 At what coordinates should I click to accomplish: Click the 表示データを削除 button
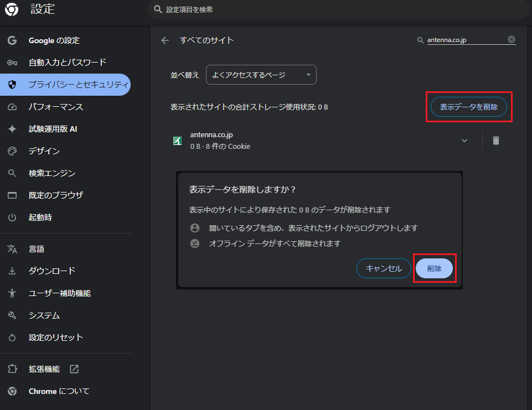(x=468, y=107)
